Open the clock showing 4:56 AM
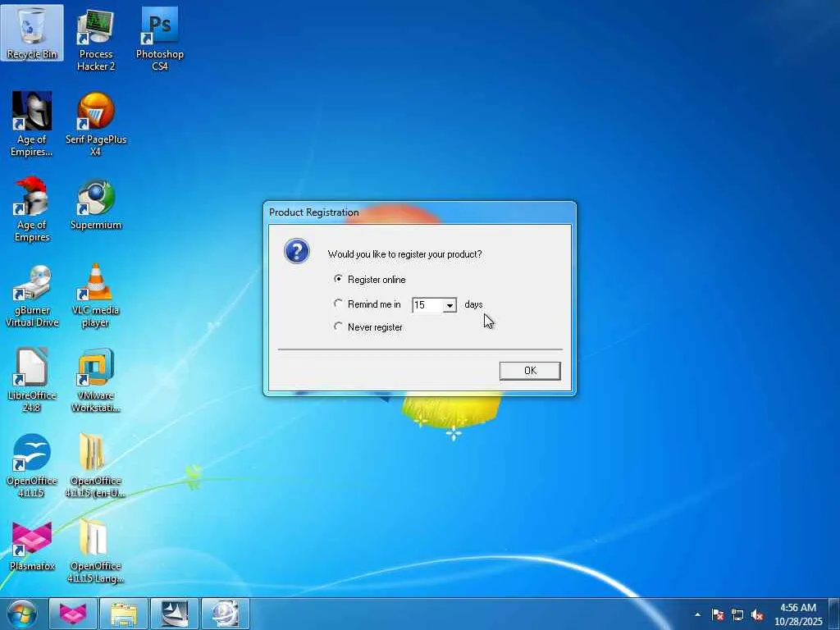 coord(798,614)
